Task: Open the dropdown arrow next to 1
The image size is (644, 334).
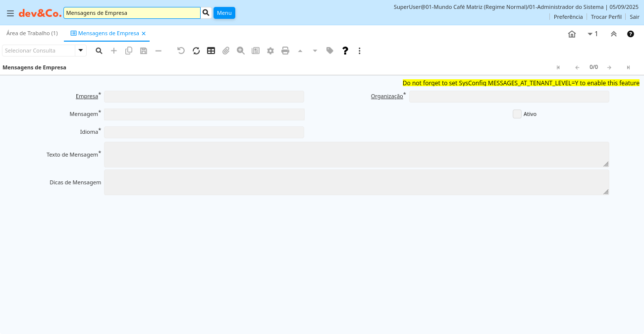Action: [590, 34]
